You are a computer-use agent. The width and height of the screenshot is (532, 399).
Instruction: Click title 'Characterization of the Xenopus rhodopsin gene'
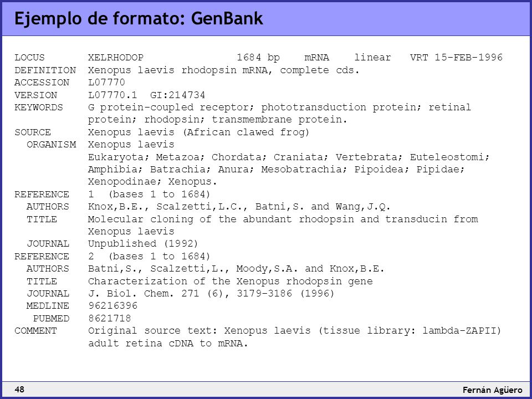231,282
